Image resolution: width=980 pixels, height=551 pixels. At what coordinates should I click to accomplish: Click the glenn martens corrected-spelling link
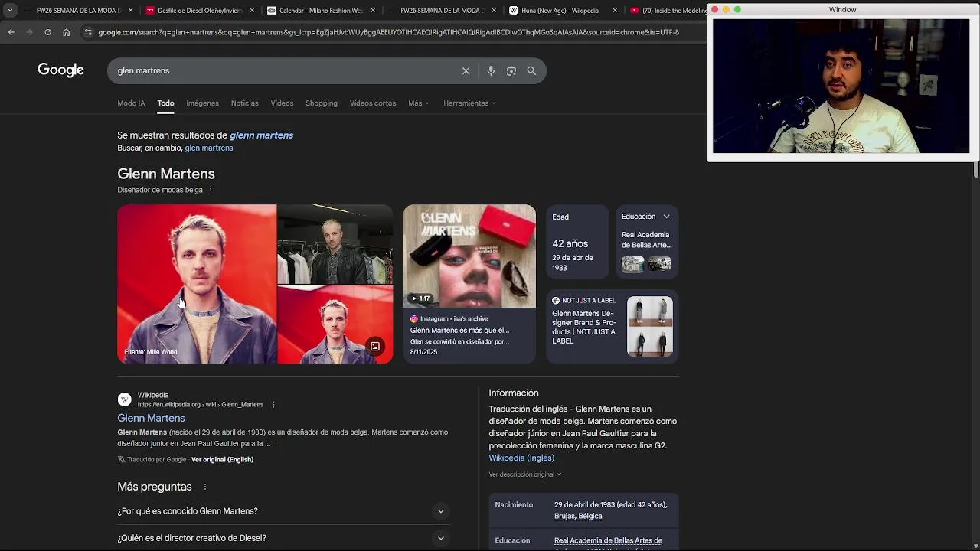(261, 135)
